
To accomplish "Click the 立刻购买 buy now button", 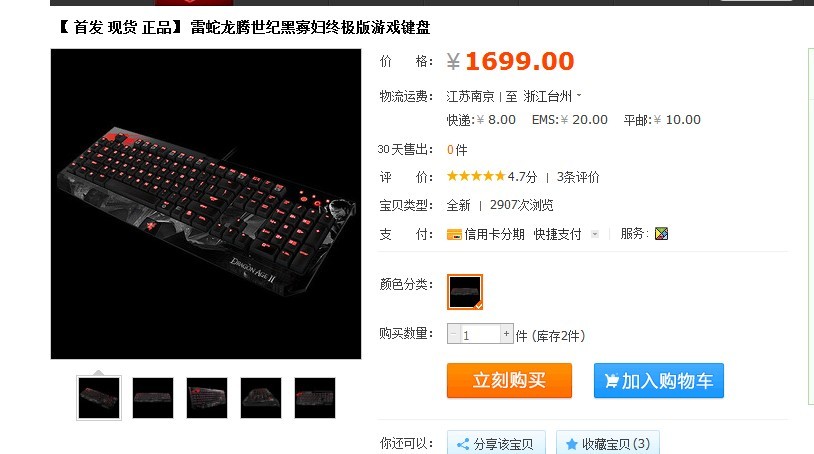I will pyautogui.click(x=509, y=380).
